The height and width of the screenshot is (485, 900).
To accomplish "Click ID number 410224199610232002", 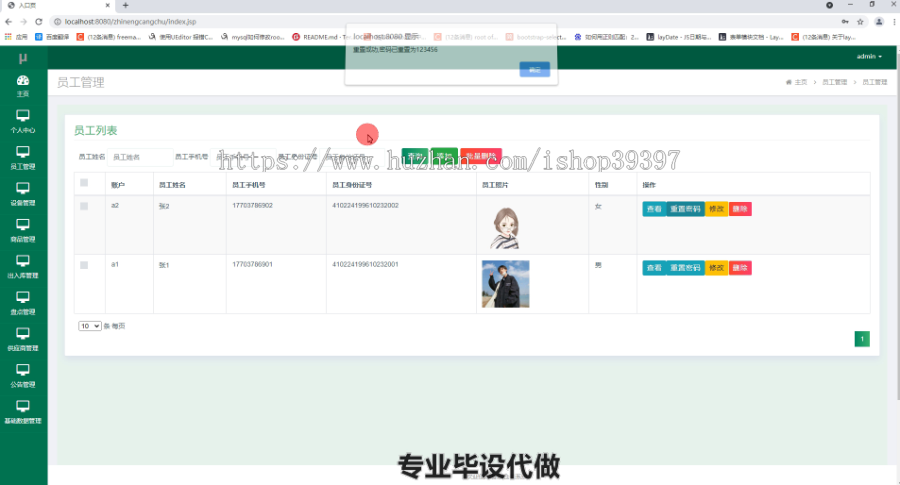I will [365, 205].
